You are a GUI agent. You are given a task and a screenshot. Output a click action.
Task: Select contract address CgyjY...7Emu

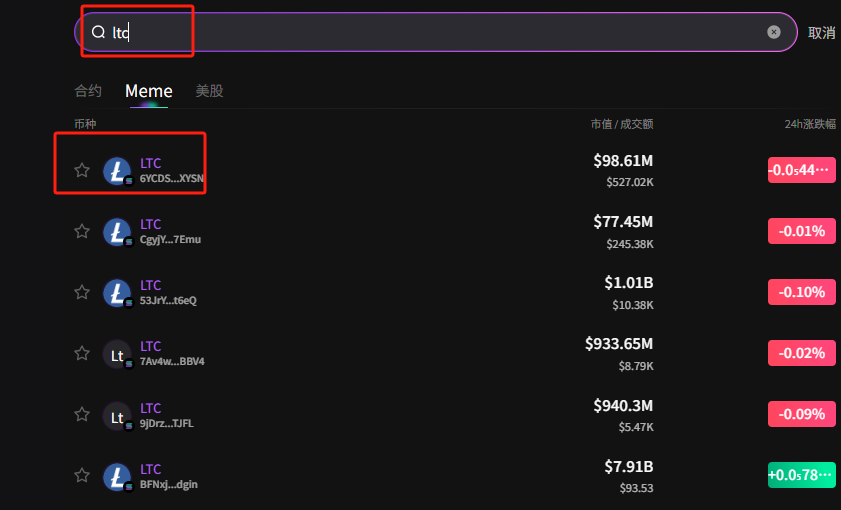point(171,240)
